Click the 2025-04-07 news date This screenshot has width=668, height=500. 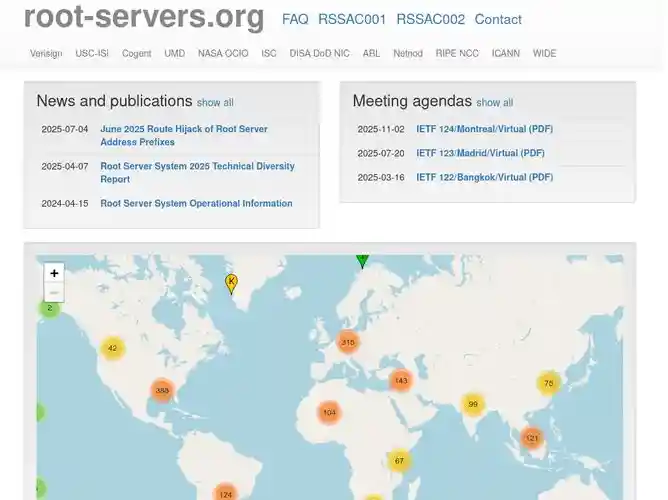(65, 167)
